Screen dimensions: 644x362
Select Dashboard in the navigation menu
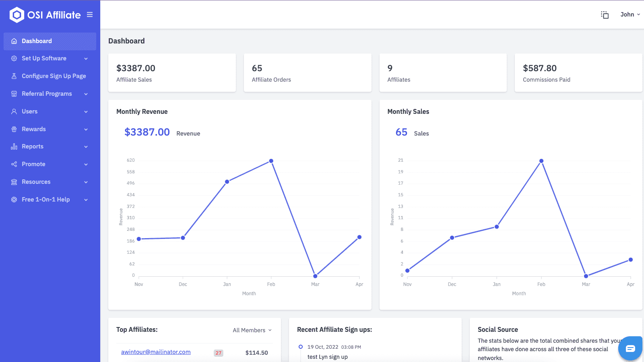tap(37, 41)
